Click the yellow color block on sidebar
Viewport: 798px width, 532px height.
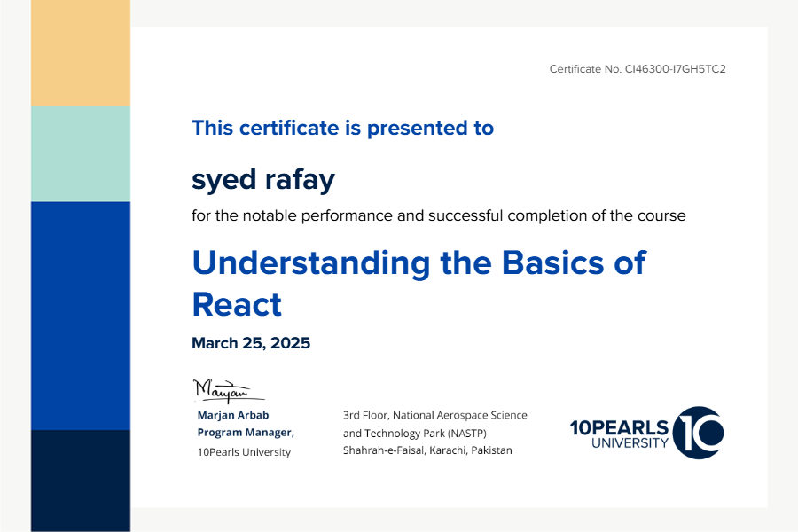pos(81,53)
